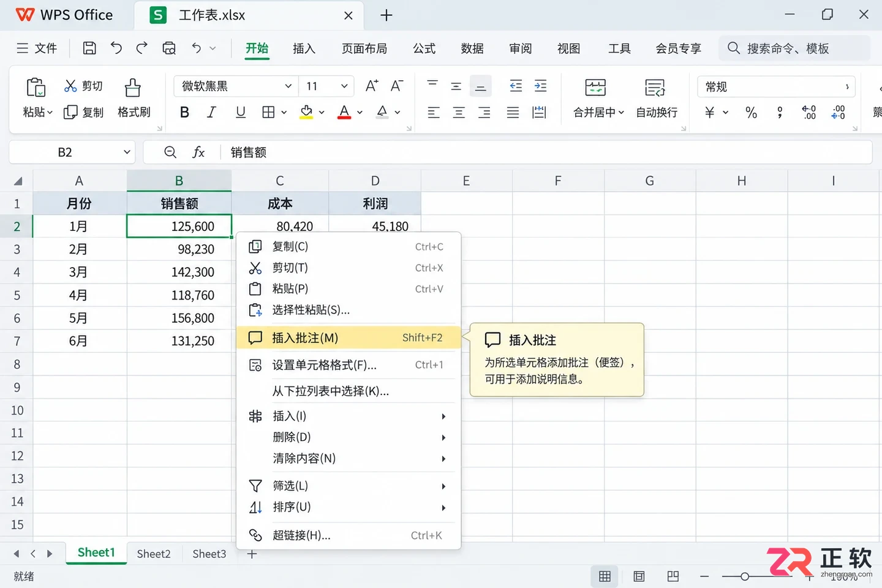
Task: Click the search commands field 搜索命令、模板
Action: pos(794,48)
